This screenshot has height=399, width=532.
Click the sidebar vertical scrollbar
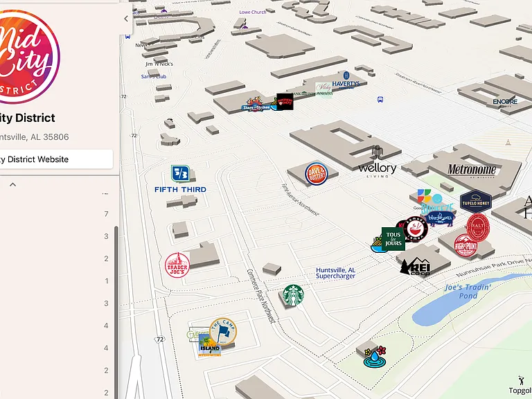coord(116,312)
